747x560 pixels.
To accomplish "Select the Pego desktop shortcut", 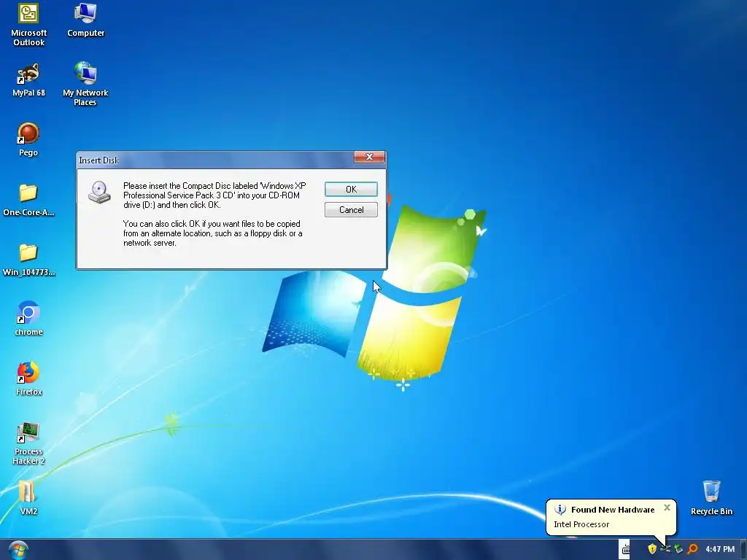I will (x=28, y=139).
